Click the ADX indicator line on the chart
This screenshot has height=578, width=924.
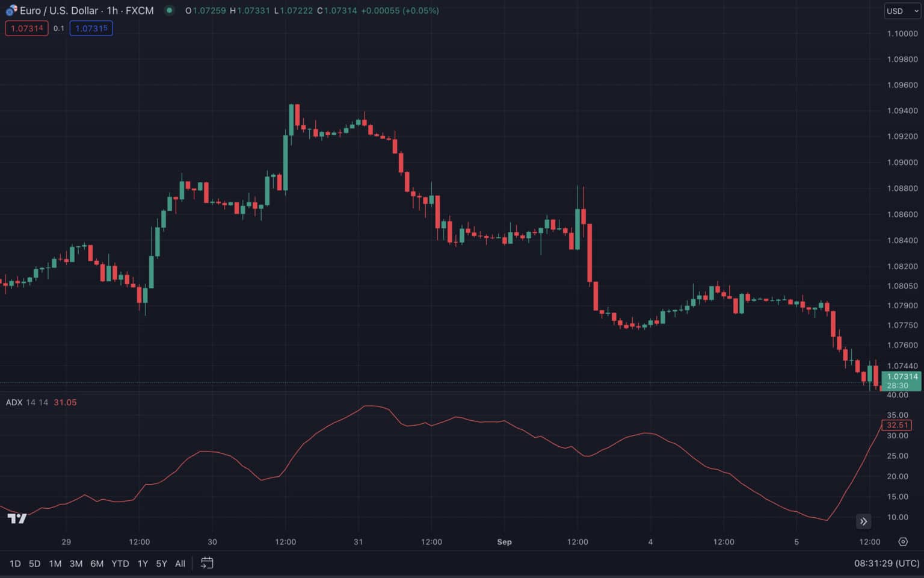[369, 408]
